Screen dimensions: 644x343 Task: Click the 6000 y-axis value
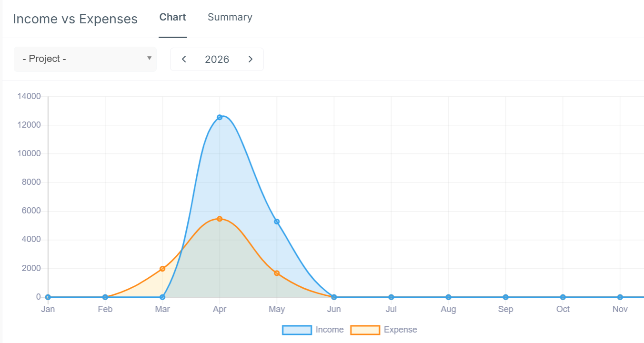point(31,211)
